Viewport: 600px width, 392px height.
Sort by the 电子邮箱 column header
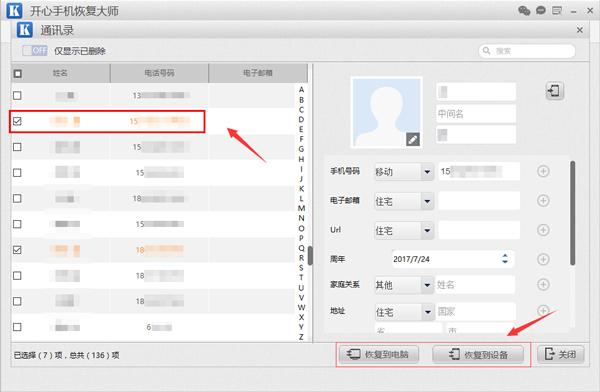tap(258, 73)
